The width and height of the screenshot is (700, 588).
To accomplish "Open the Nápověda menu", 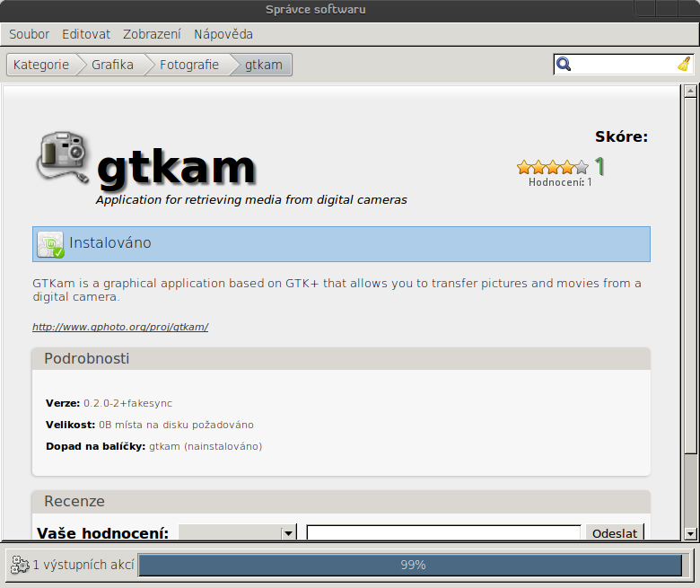I will (x=223, y=34).
